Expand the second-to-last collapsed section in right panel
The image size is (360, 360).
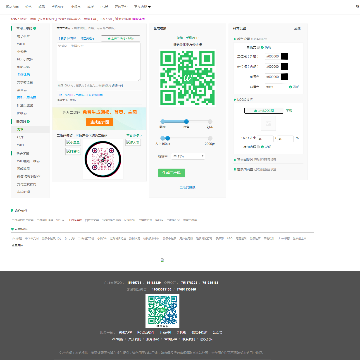point(256,159)
